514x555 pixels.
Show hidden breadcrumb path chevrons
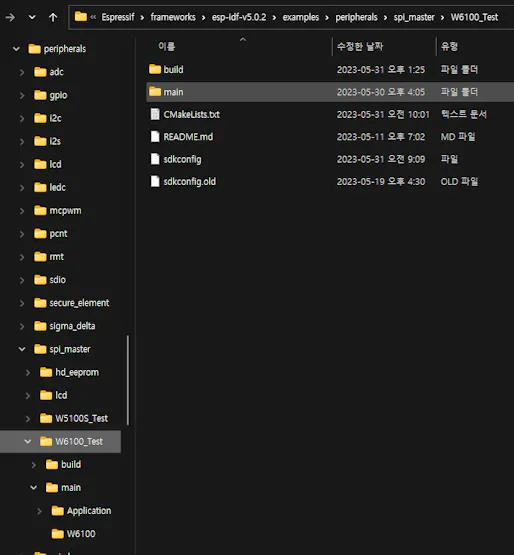[x=93, y=17]
